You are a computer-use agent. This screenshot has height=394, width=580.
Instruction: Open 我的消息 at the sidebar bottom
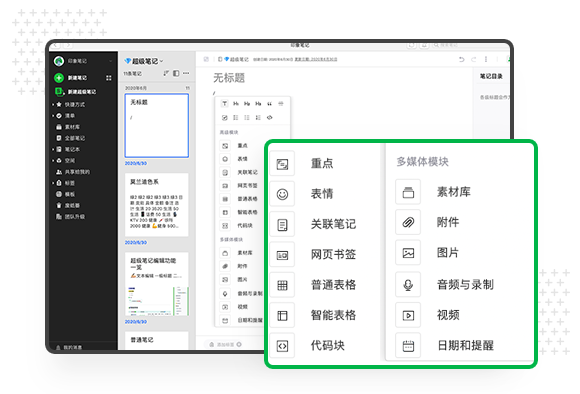coord(69,347)
